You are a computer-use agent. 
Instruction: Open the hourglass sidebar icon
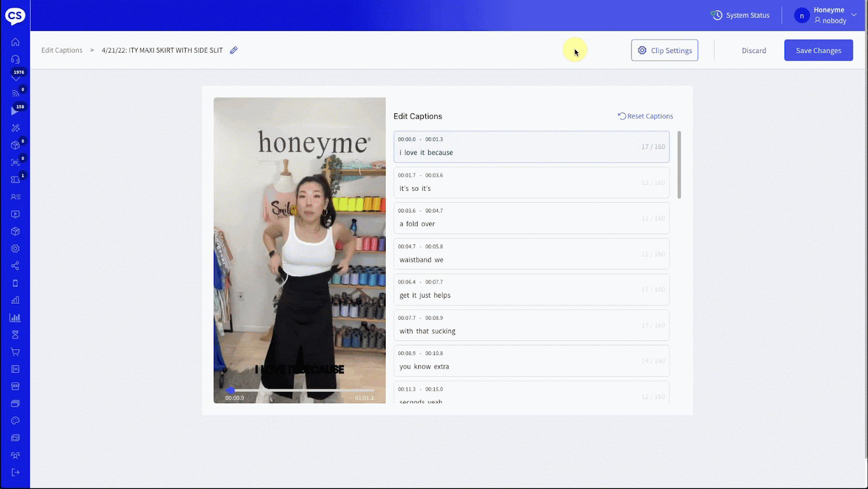click(15, 334)
